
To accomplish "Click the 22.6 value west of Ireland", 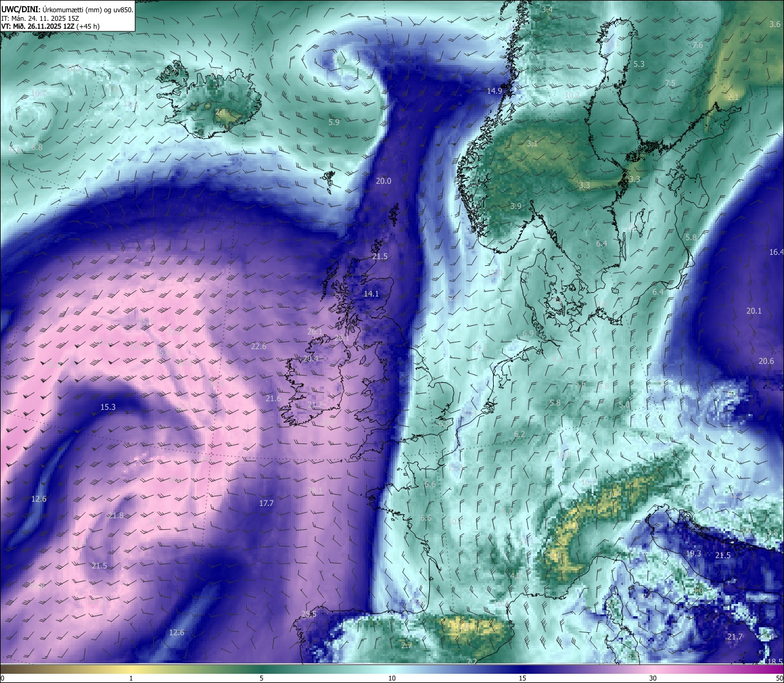I will click(x=258, y=346).
